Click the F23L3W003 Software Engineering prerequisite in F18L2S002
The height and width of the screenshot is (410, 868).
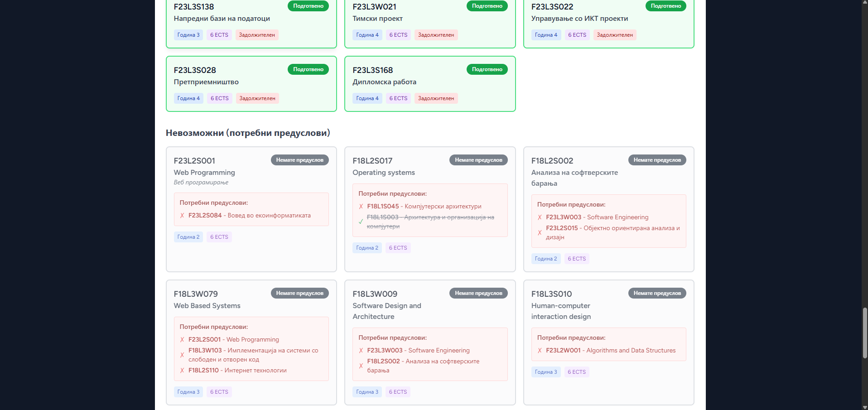pos(597,217)
